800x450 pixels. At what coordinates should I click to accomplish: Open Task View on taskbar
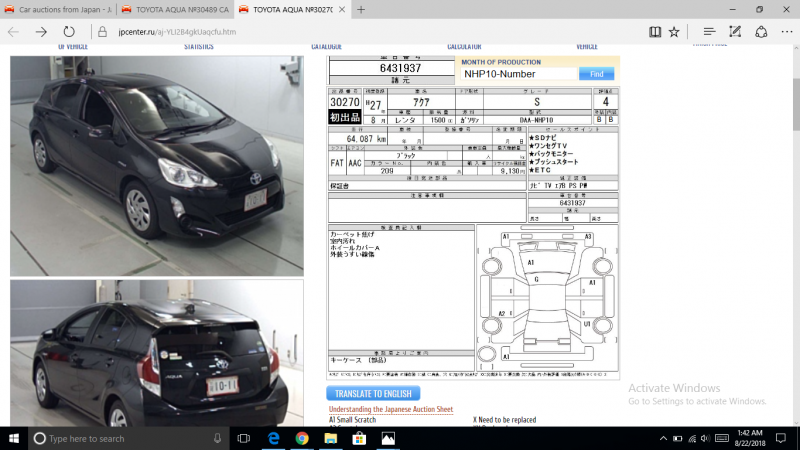[244, 438]
